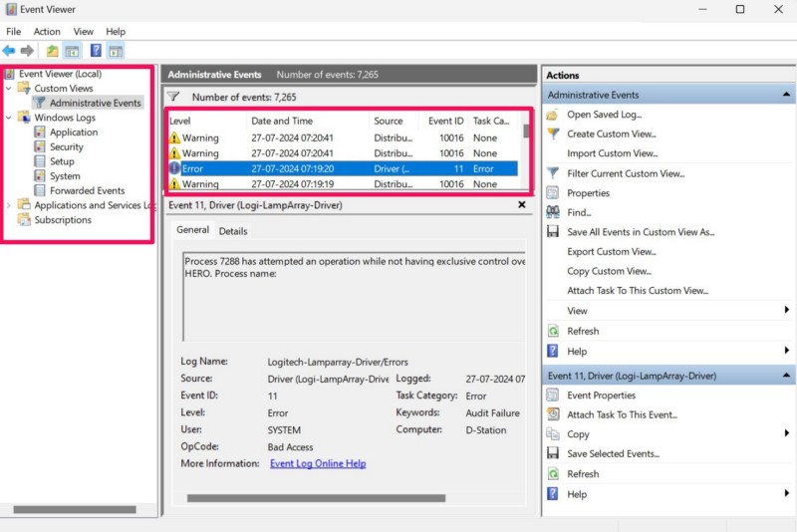Click Filter Current Custom View action
This screenshot has height=532, width=797.
626,173
